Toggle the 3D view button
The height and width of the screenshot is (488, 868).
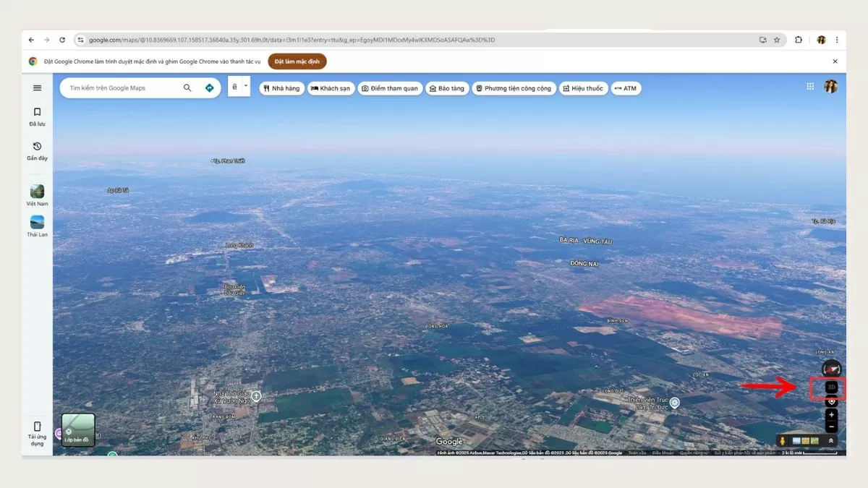[x=832, y=388]
